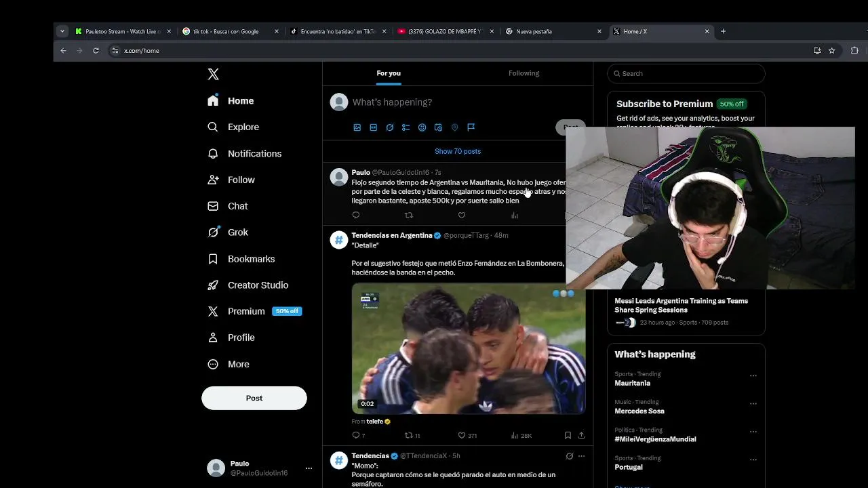
Task: View analytics of Paulo's post
Action: (515, 216)
